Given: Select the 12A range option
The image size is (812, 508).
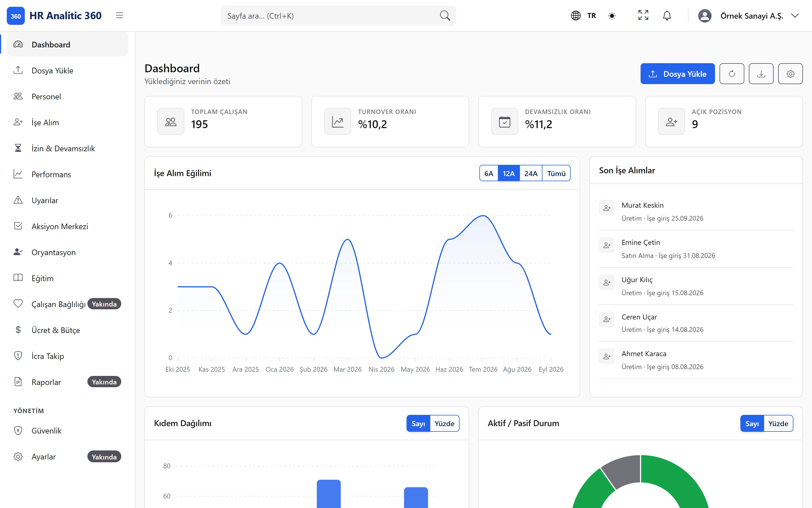Looking at the screenshot, I should (509, 173).
